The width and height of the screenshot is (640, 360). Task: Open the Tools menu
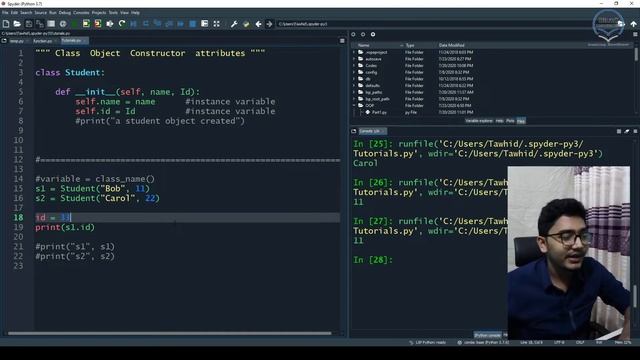113,13
